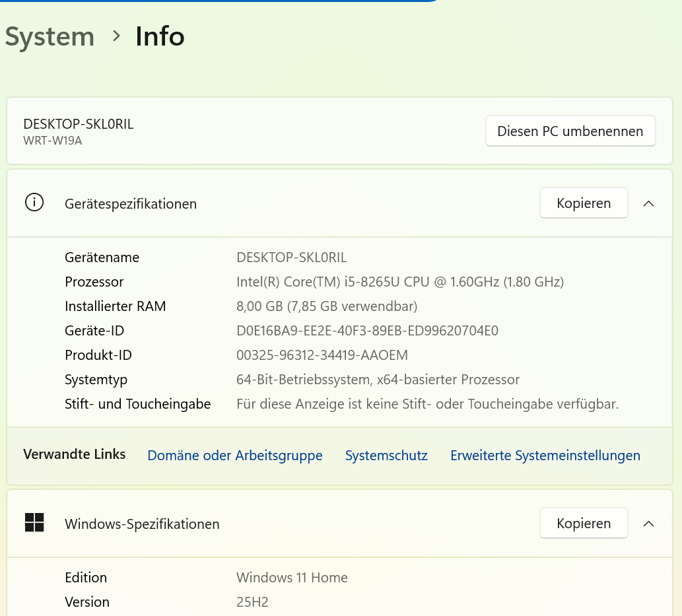Copy device specs with Kopieren button
The height and width of the screenshot is (616, 682).
(x=584, y=203)
